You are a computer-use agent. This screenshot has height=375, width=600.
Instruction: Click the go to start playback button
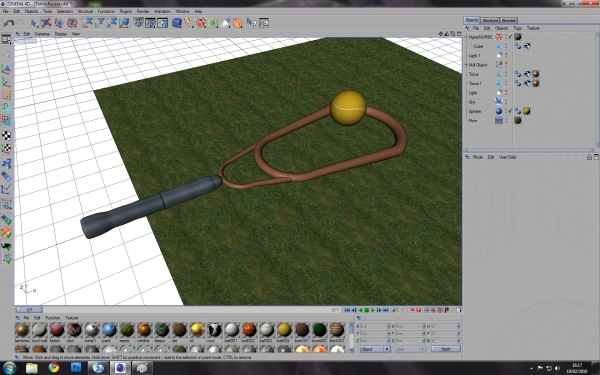pyautogui.click(x=347, y=310)
